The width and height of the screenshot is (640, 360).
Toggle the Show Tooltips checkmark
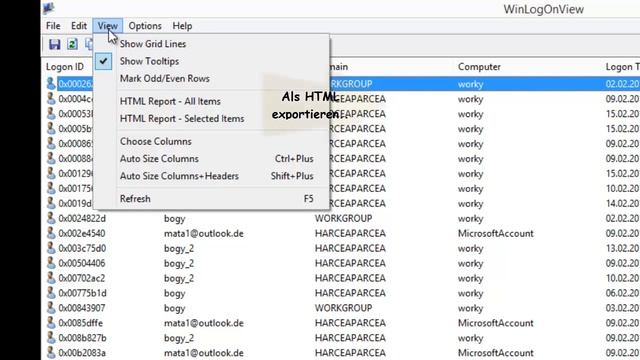click(211, 61)
